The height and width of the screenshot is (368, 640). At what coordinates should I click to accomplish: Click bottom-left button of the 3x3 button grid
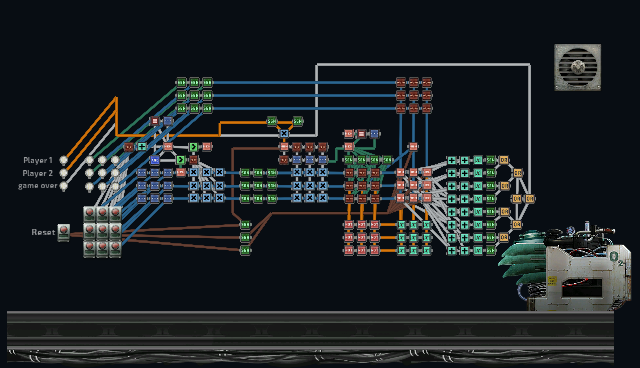click(90, 248)
